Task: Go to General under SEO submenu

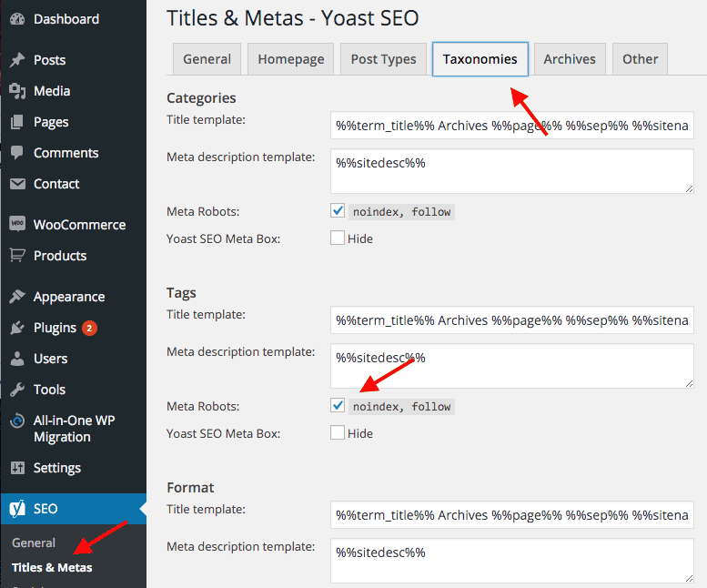Action: click(34, 543)
